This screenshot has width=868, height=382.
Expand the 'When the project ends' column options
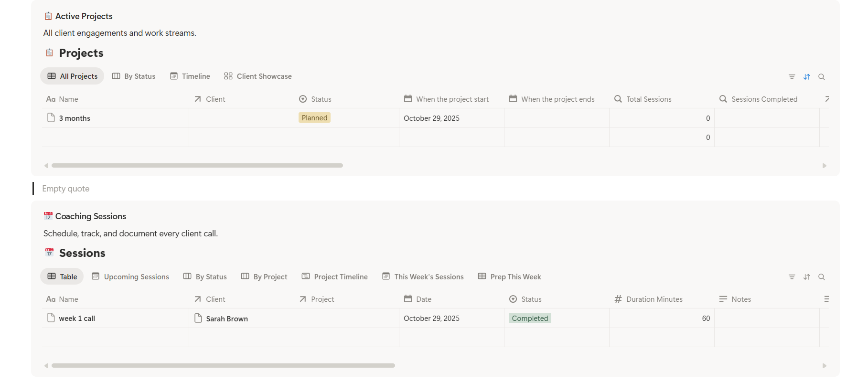[557, 99]
